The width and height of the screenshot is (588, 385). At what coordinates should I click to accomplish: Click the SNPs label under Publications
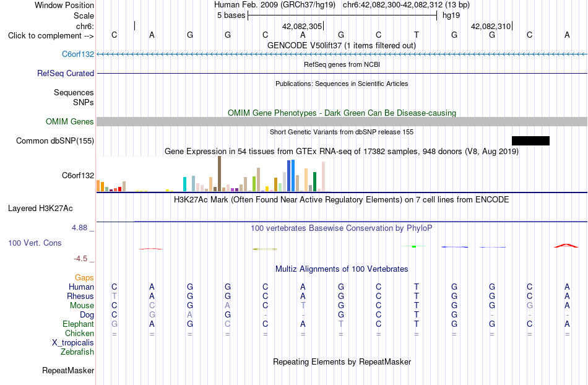(x=84, y=102)
